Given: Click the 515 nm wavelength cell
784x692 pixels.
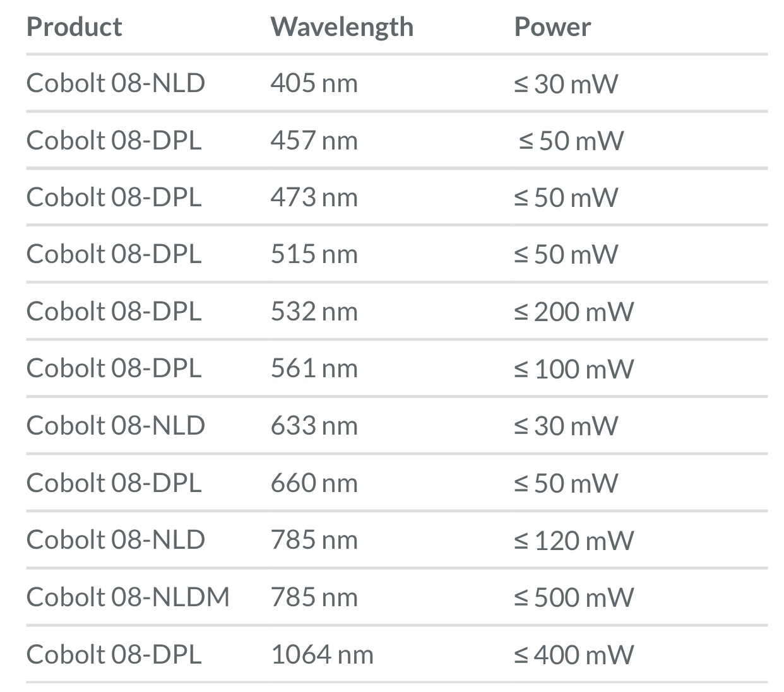Looking at the screenshot, I should pos(314,254).
